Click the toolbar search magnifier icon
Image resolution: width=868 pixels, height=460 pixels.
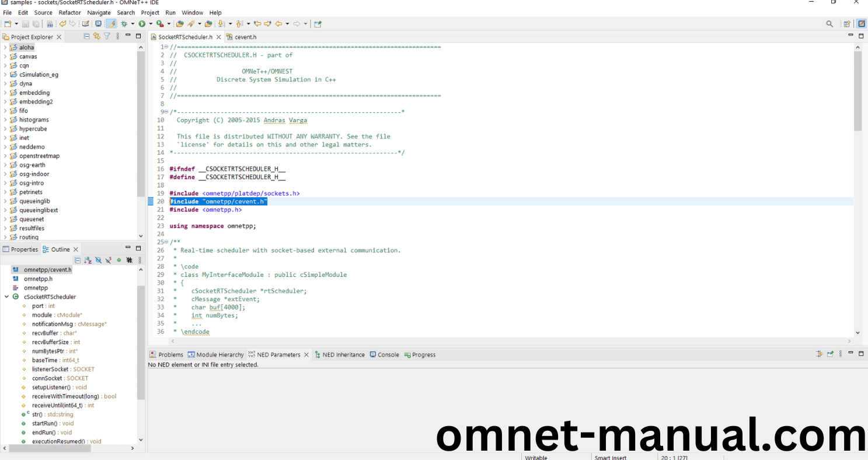point(829,24)
